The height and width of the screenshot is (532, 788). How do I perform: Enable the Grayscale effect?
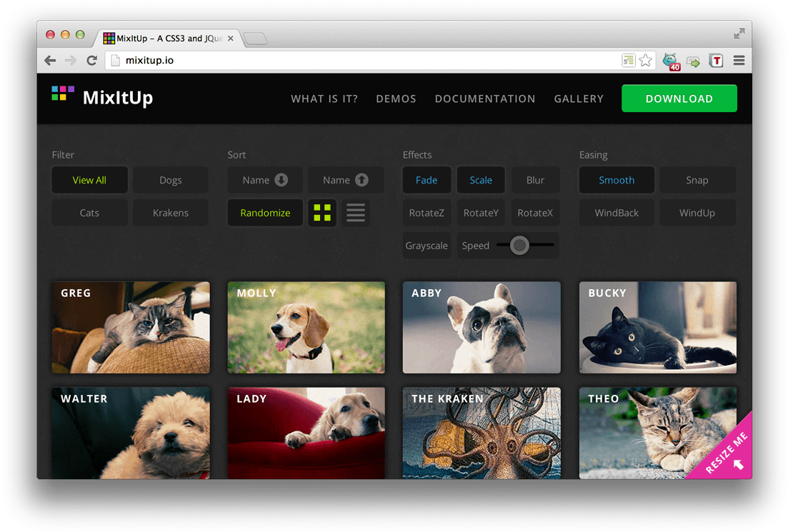(427, 246)
